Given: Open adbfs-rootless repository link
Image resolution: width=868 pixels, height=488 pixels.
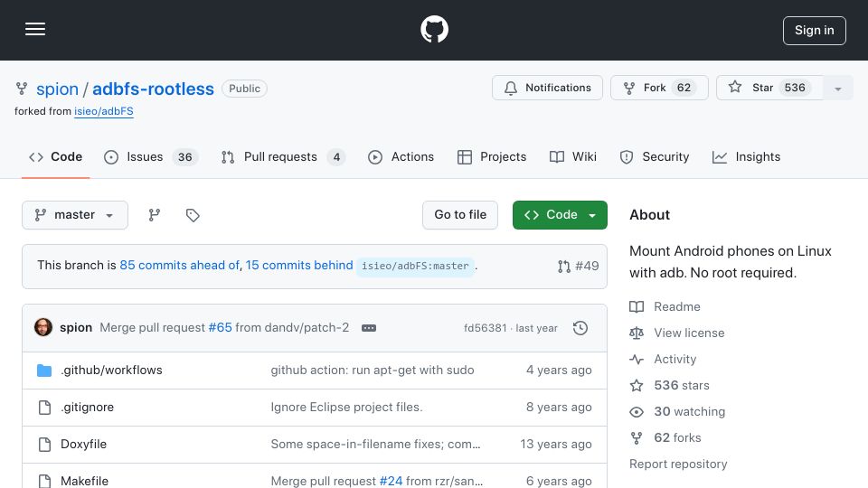Looking at the screenshot, I should click(153, 89).
